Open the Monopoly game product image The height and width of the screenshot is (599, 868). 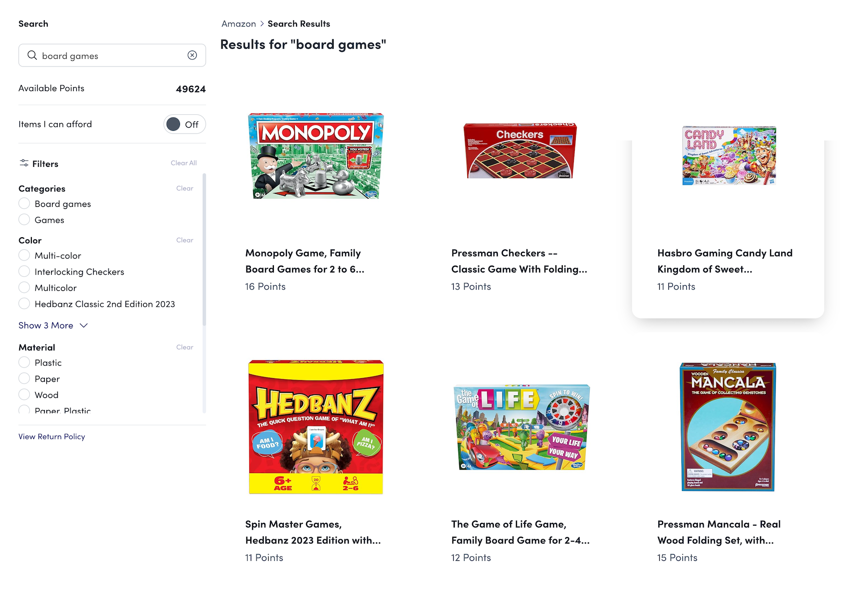(x=316, y=156)
